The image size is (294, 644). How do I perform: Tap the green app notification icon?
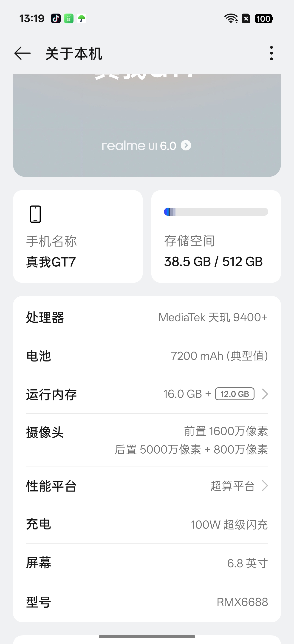(x=69, y=18)
